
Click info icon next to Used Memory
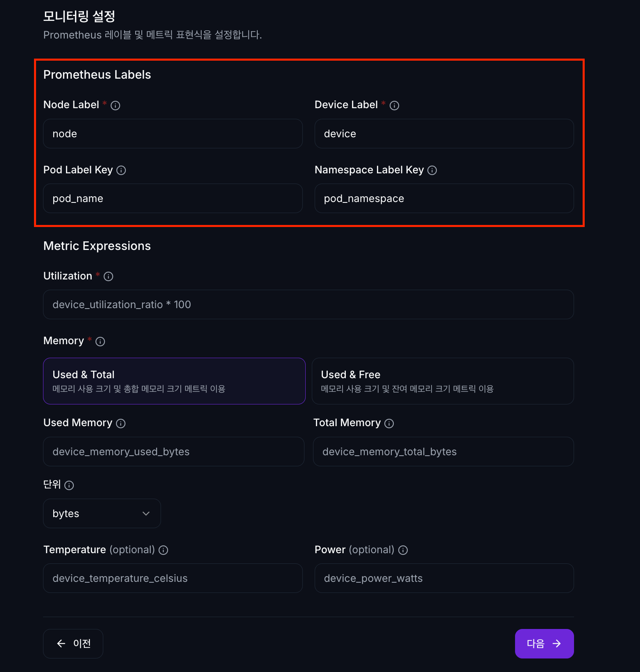tap(121, 423)
